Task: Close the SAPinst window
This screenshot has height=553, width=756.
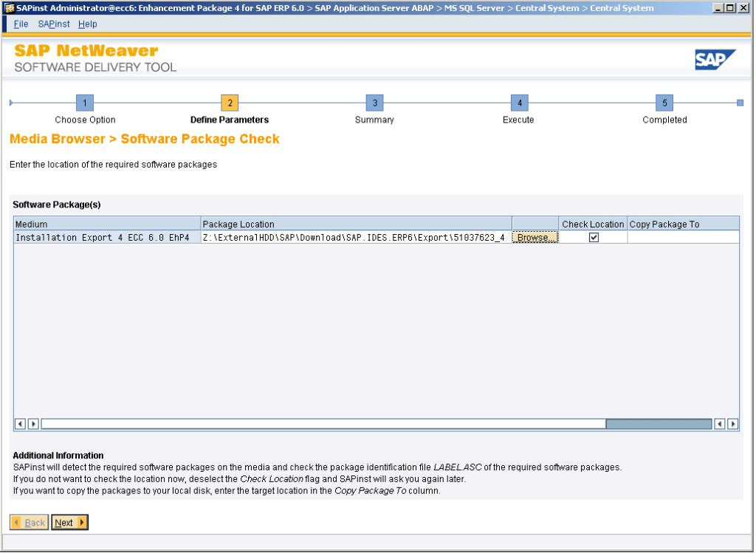Action: (743, 8)
